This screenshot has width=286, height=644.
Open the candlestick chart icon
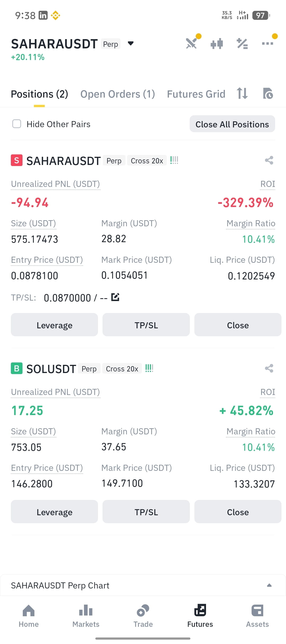[217, 44]
